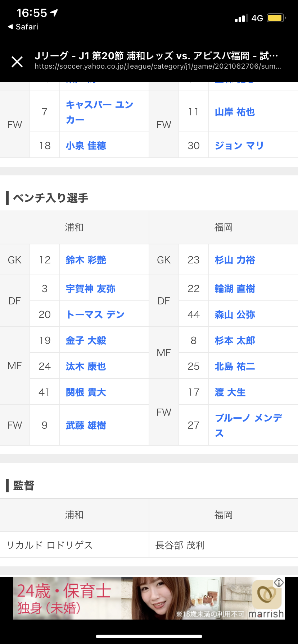Open 関根 貴大 profile
This screenshot has width=298, height=644.
click(x=86, y=392)
